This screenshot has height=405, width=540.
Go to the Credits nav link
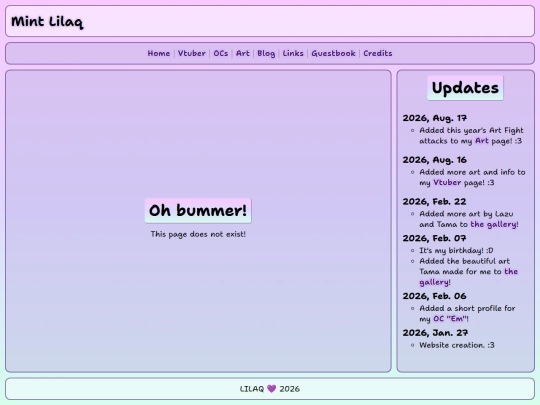[378, 53]
